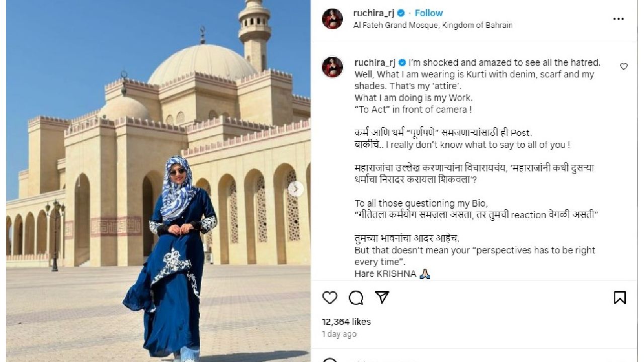Open comments via the speech bubble icon
This screenshot has width=644, height=362.
(x=356, y=298)
